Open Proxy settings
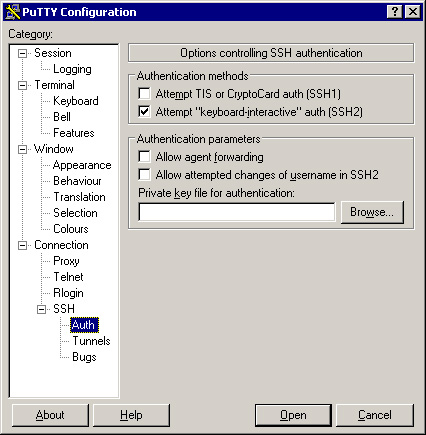The height and width of the screenshot is (435, 426). click(66, 261)
